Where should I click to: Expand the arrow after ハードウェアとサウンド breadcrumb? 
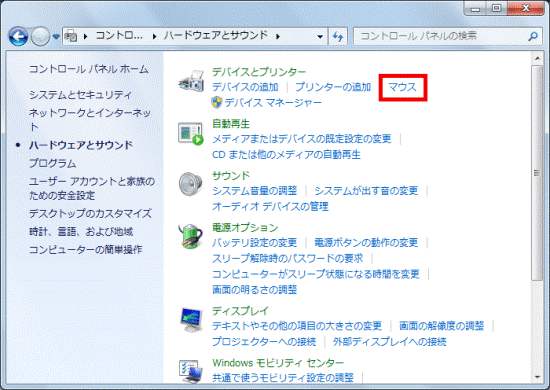click(x=278, y=36)
